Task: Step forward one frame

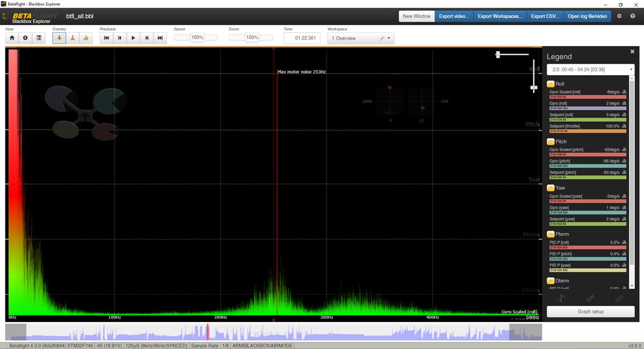Action: [x=147, y=38]
